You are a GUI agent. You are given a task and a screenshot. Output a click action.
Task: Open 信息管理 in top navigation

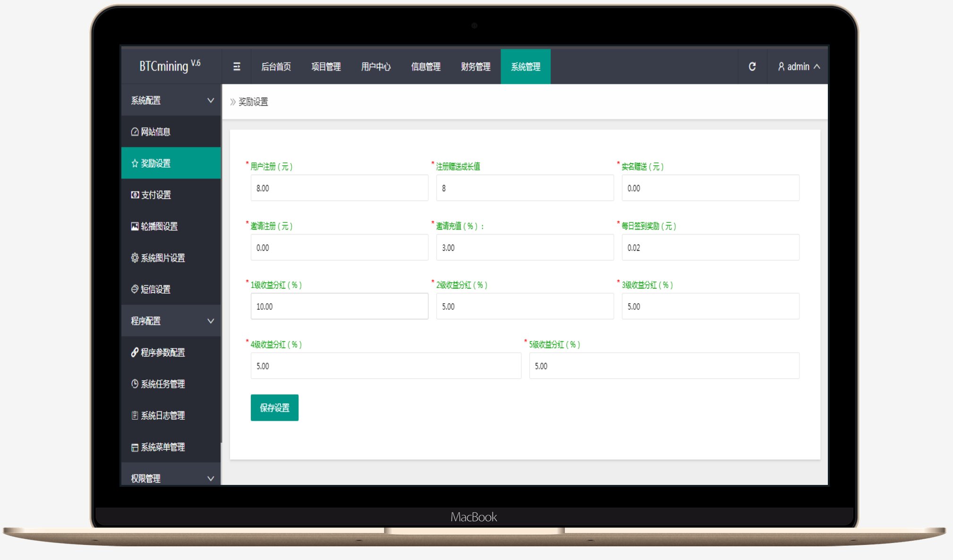(x=426, y=67)
